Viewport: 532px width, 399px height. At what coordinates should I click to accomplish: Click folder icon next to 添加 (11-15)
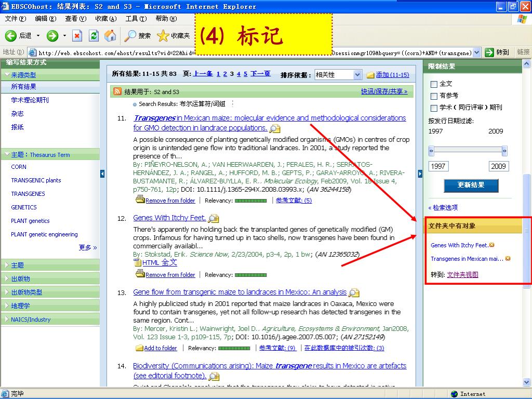click(370, 75)
